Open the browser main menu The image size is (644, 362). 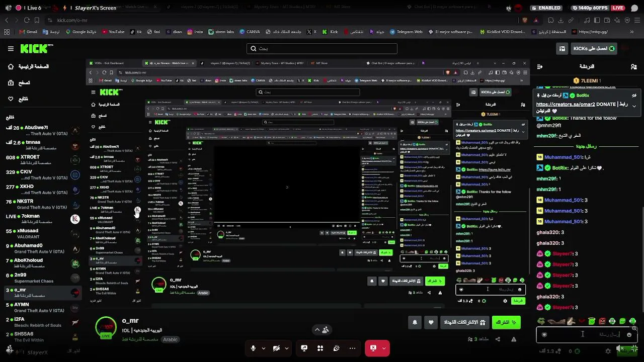coord(636,20)
